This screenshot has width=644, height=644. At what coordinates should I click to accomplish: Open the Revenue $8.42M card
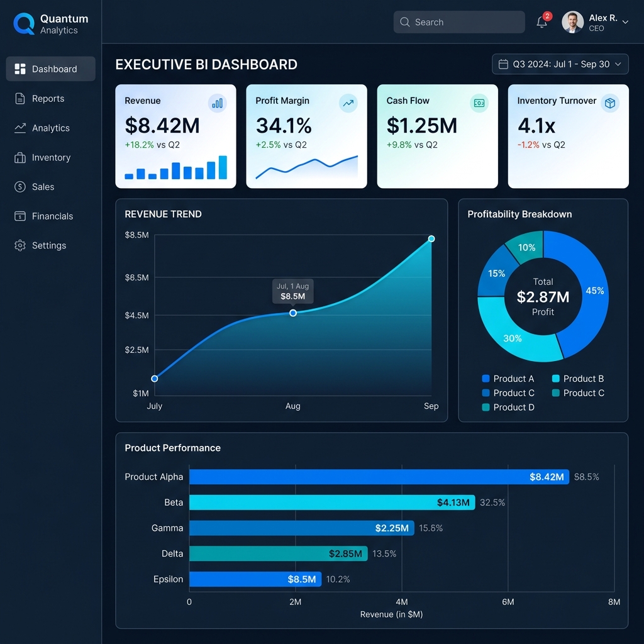[176, 136]
